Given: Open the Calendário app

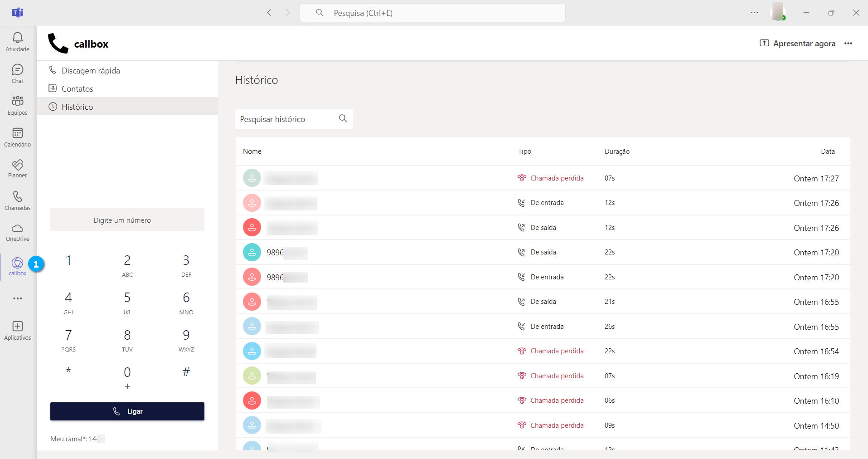Looking at the screenshot, I should 17,137.
